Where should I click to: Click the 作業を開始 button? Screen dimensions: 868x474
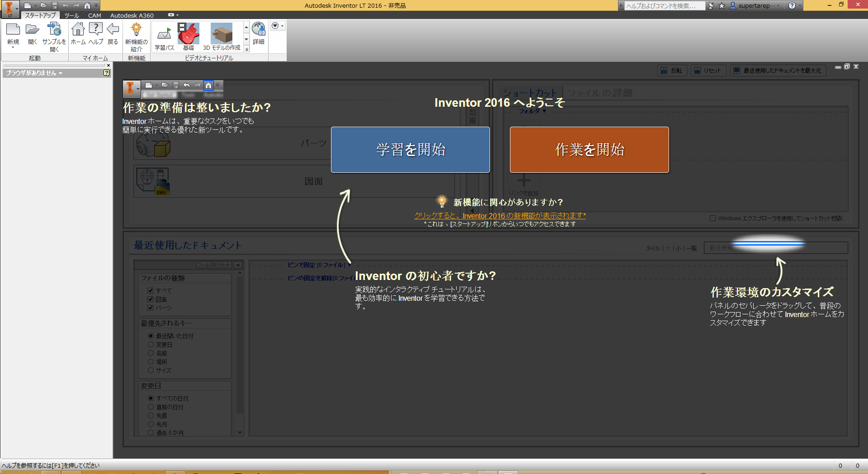pos(590,150)
